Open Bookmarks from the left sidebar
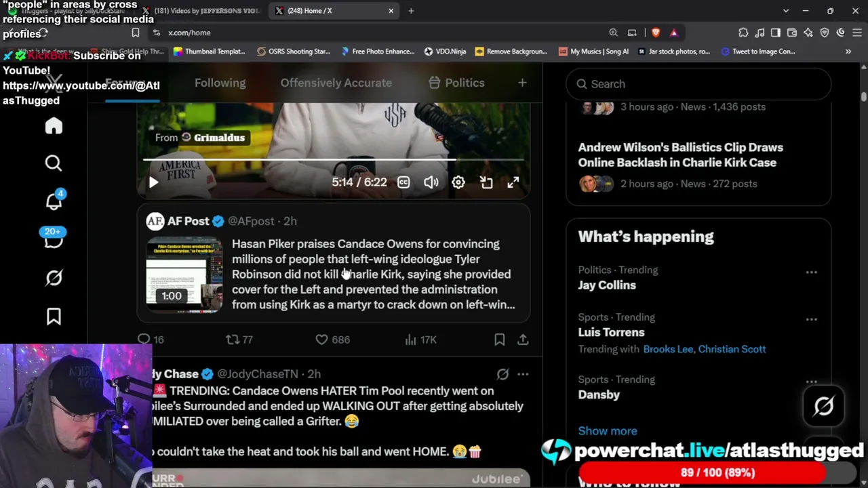Viewport: 868px width, 488px height. click(x=54, y=316)
